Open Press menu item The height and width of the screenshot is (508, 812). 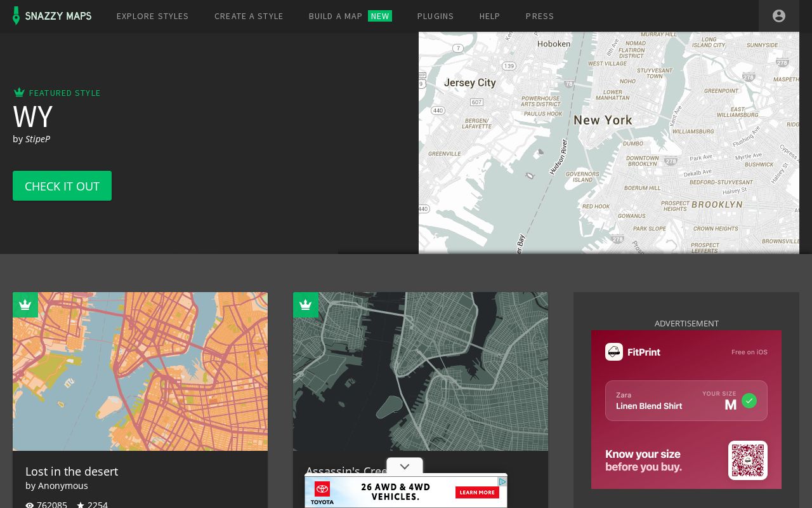tap(540, 16)
